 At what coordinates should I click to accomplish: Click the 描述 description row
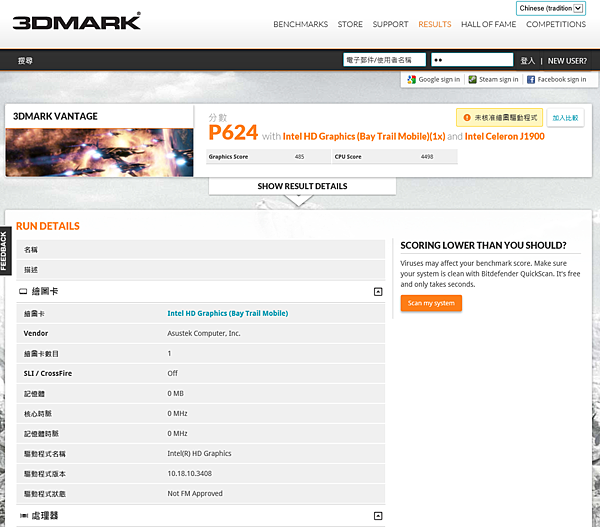pyautogui.click(x=201, y=270)
